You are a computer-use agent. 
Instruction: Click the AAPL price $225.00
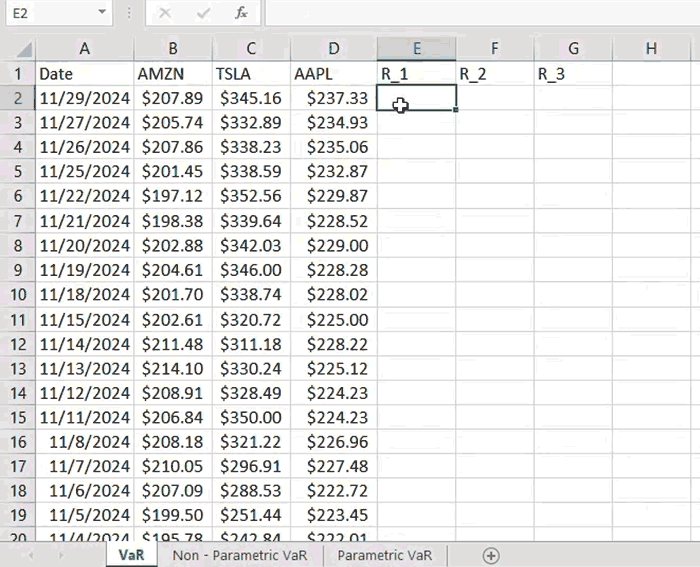point(334,320)
